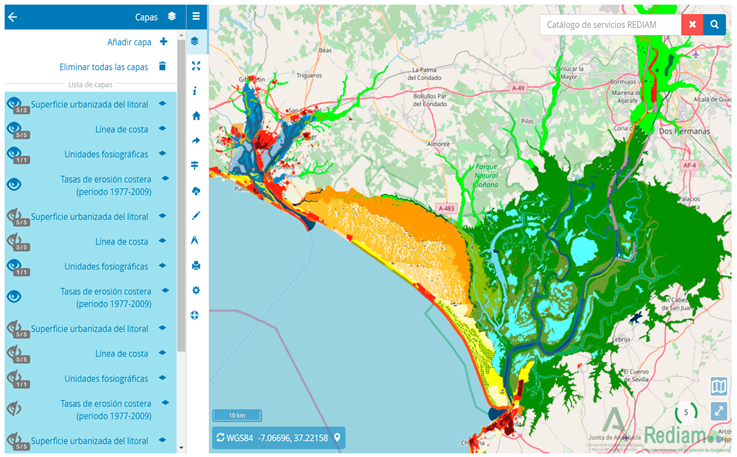Click the printer icon to print map
Viewport: 737px width, 457px height.
pyautogui.click(x=196, y=265)
